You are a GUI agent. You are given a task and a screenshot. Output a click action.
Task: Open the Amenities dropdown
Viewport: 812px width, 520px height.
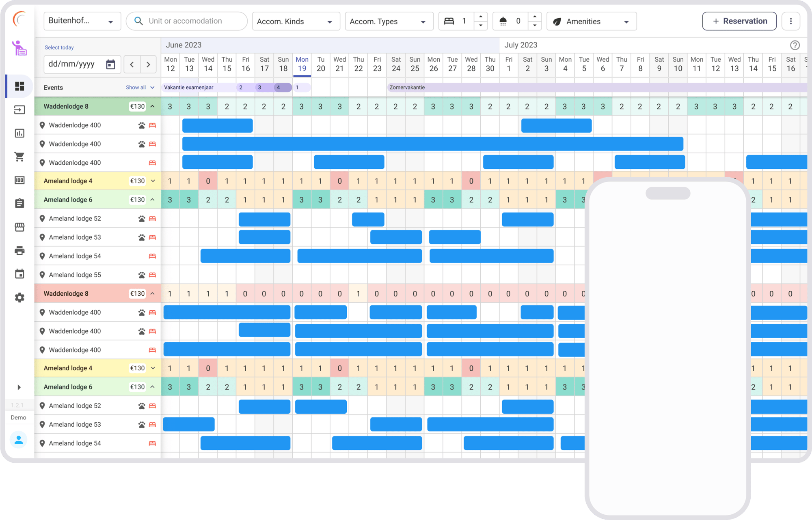pos(592,21)
